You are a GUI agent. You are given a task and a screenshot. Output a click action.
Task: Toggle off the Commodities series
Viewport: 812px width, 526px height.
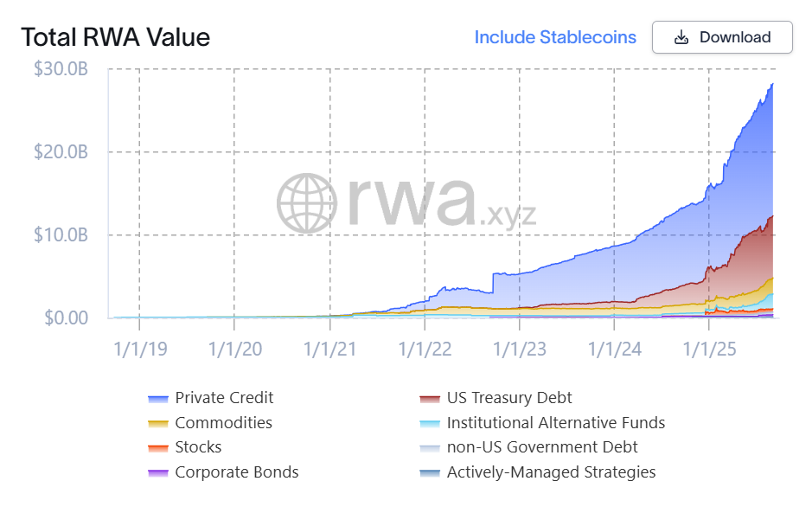tap(223, 423)
